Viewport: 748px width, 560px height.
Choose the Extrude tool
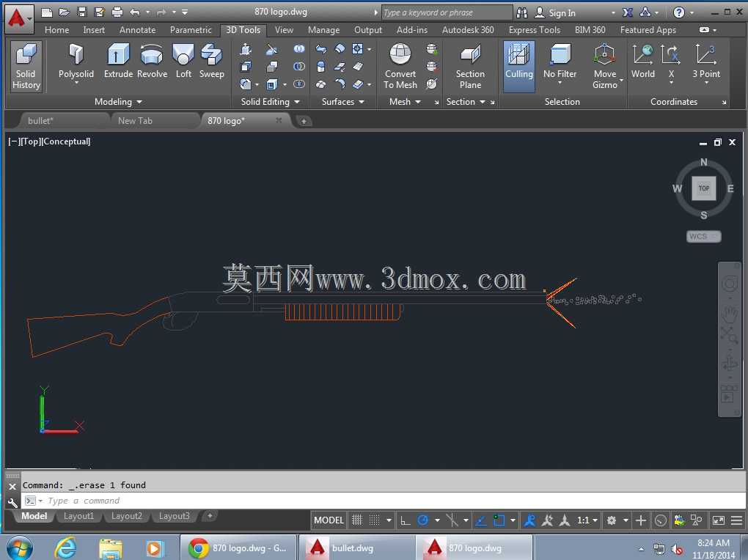coord(118,61)
